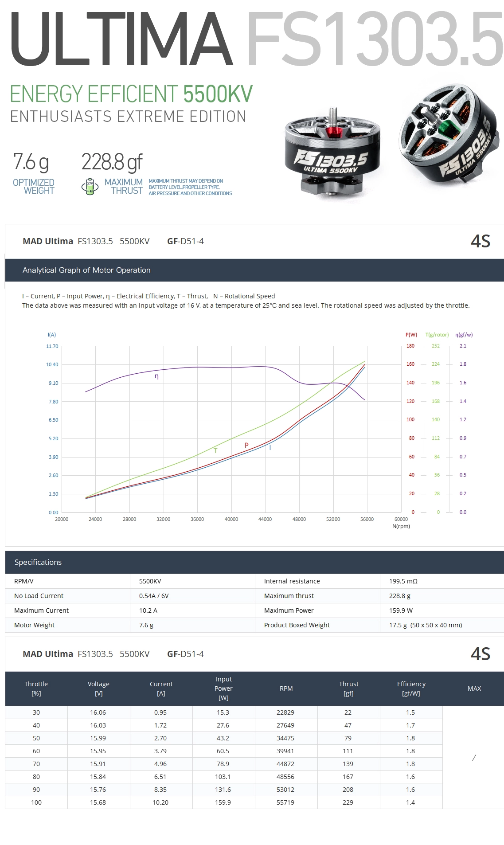Image resolution: width=504 pixels, height=845 pixels.
Task: Click the 3.7V battery icon beside Maximum Thrust
Action: coord(90,187)
